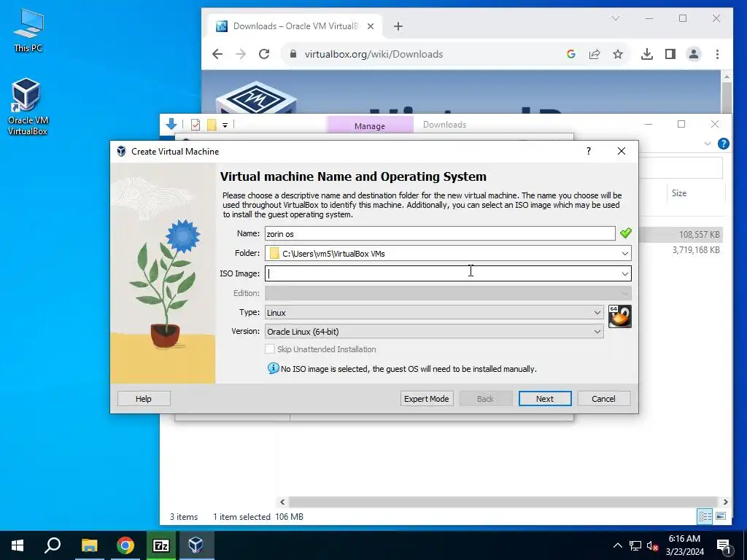Show hidden tray icons chevron
The image size is (747, 560).
617,545
